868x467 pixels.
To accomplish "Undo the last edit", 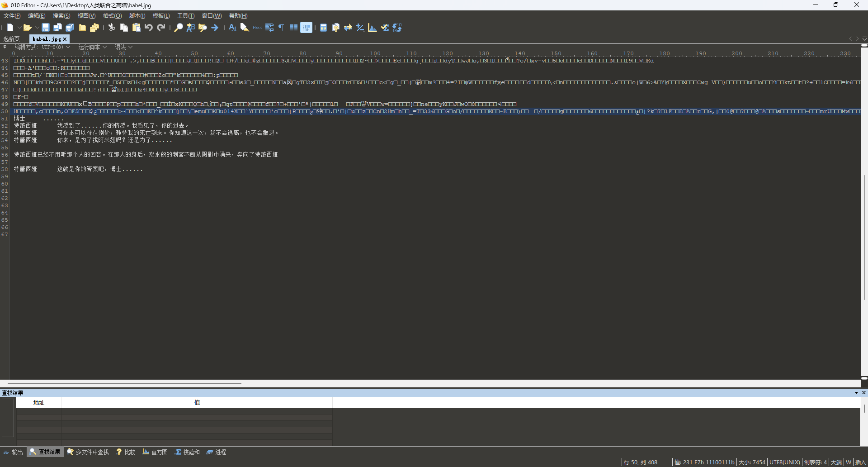I will pos(148,28).
